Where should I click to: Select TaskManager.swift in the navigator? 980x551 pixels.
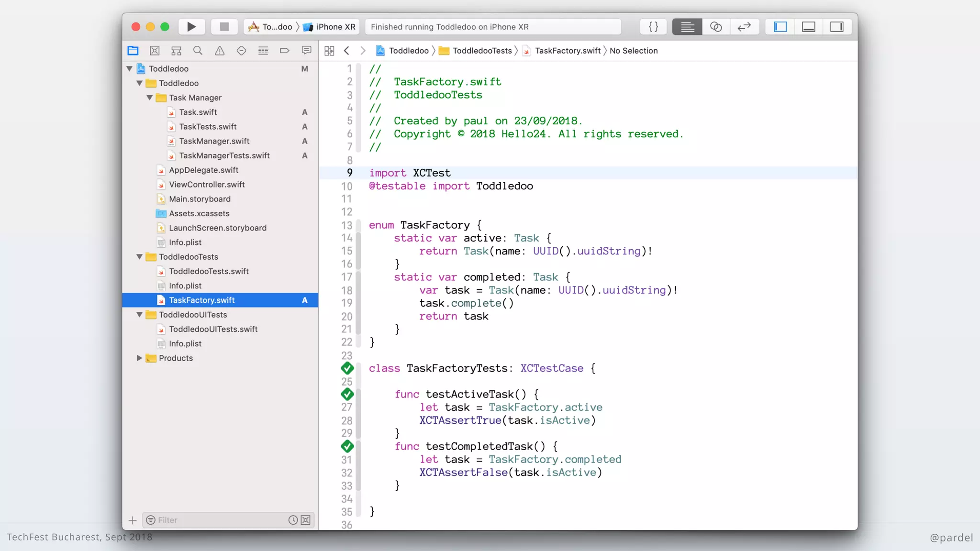point(214,141)
